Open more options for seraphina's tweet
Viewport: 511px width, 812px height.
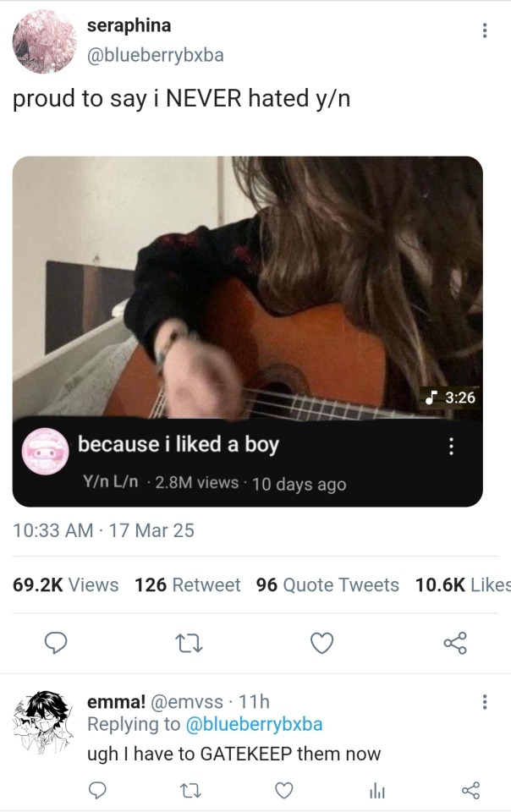tap(484, 31)
